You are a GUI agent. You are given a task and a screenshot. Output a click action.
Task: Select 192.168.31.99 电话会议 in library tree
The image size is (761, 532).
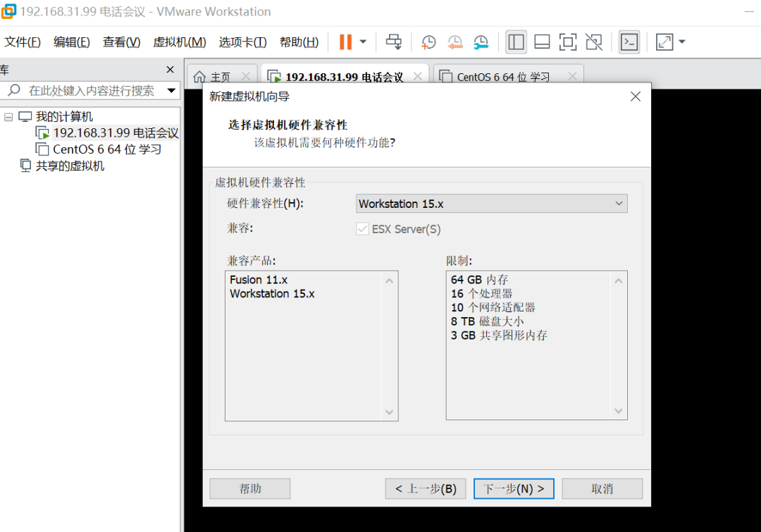pyautogui.click(x=116, y=133)
